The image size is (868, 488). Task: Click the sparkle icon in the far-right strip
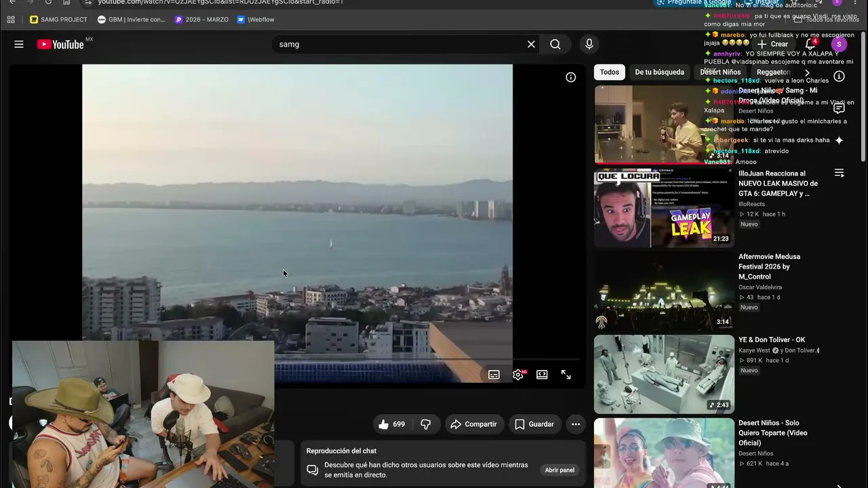pos(839,140)
